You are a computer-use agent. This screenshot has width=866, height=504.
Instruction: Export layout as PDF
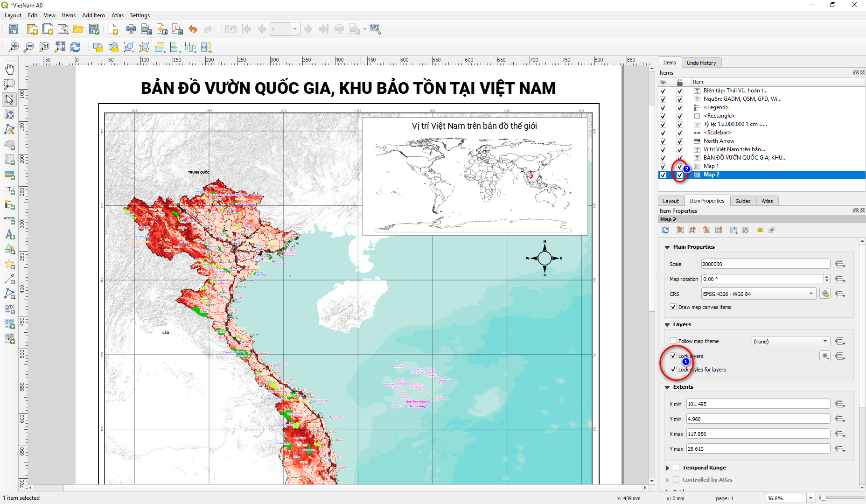[177, 29]
